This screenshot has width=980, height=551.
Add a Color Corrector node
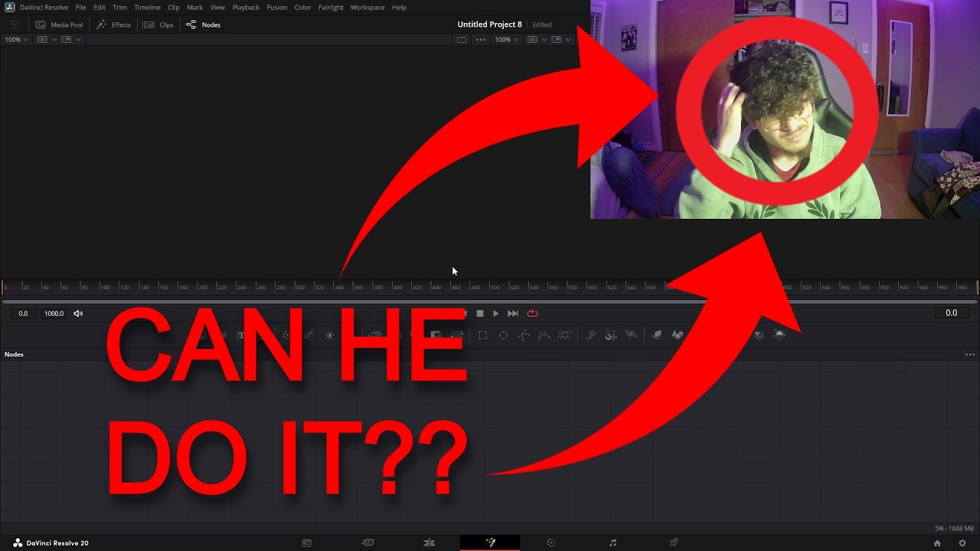[286, 335]
